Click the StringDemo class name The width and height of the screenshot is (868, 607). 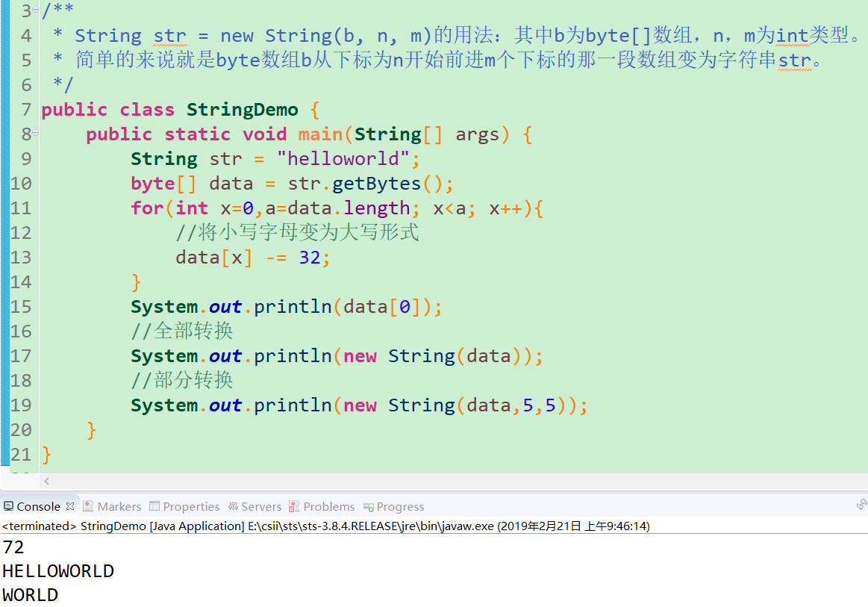(242, 109)
